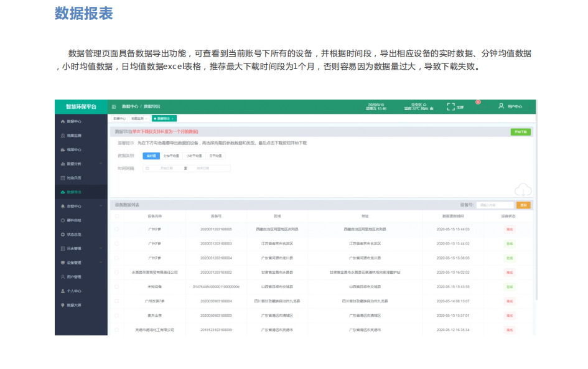Click 数据更新时间 column header
588x369 pixels.
tap(453, 216)
